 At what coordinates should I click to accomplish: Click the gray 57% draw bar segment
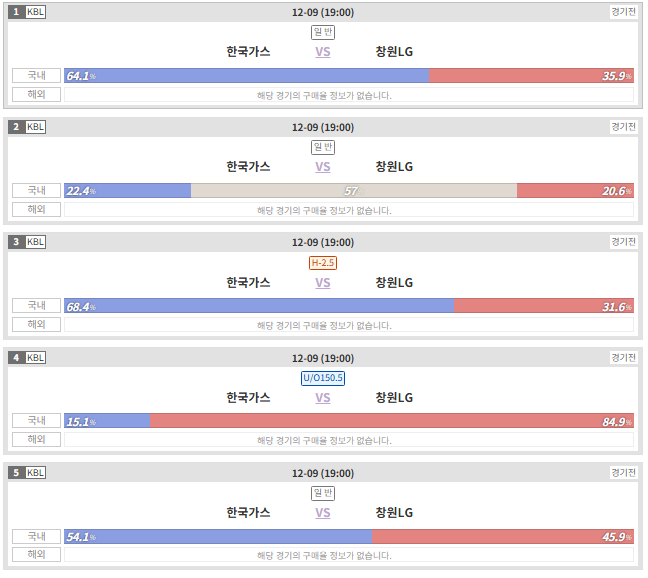[x=354, y=191]
